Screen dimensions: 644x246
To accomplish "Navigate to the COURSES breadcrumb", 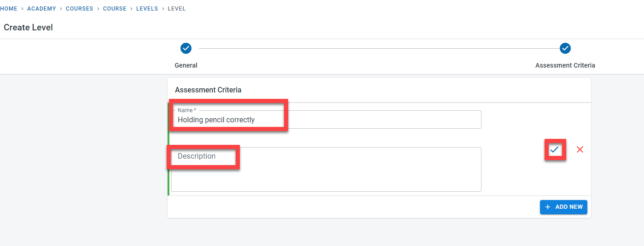I will point(79,9).
